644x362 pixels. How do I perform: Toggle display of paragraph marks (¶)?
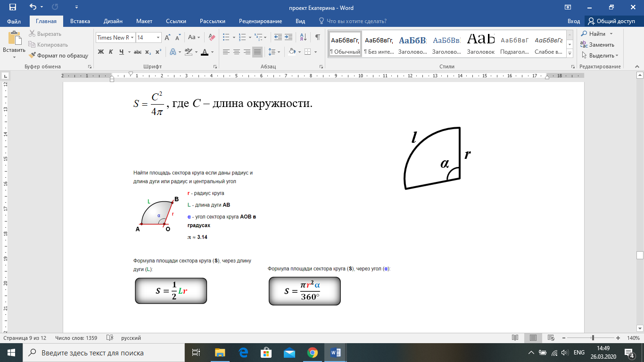click(x=317, y=37)
